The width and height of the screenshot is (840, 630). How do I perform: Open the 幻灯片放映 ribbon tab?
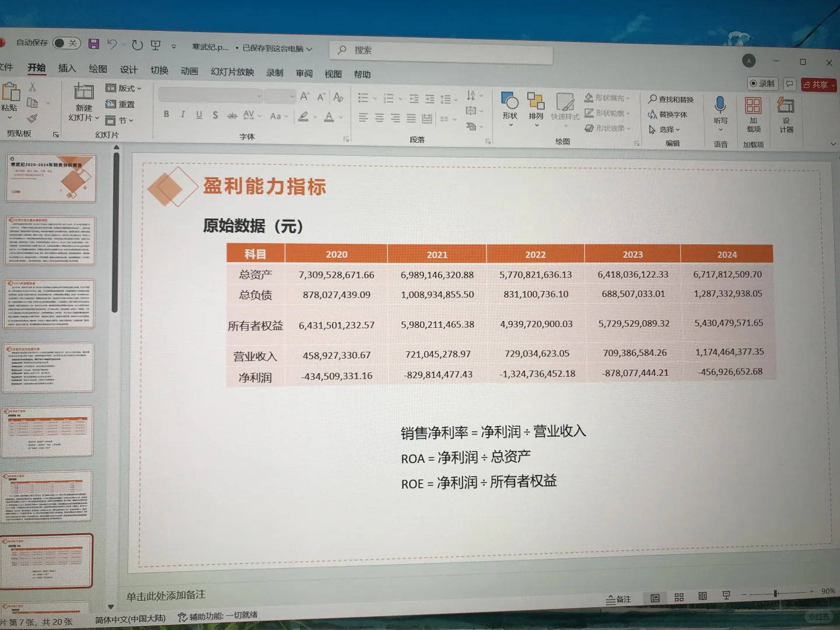[x=232, y=72]
